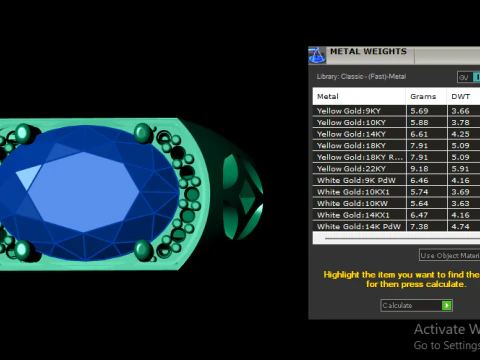
Task: Select the Yellow Gold:22KY row
Action: 396,169
